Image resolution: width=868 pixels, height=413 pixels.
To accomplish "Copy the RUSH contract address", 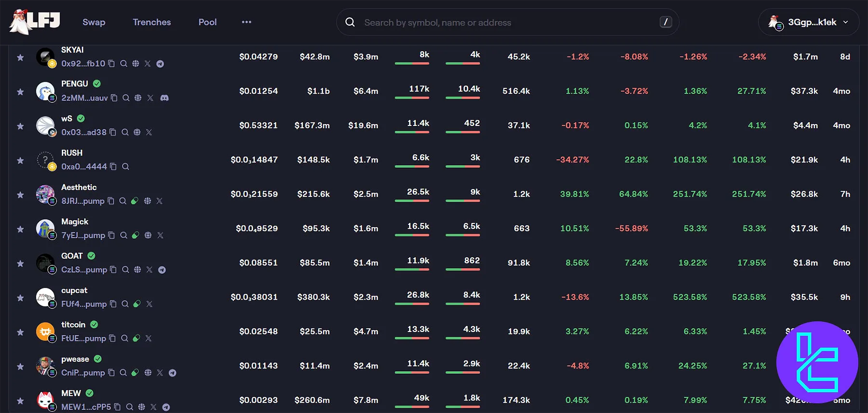I will pos(113,166).
